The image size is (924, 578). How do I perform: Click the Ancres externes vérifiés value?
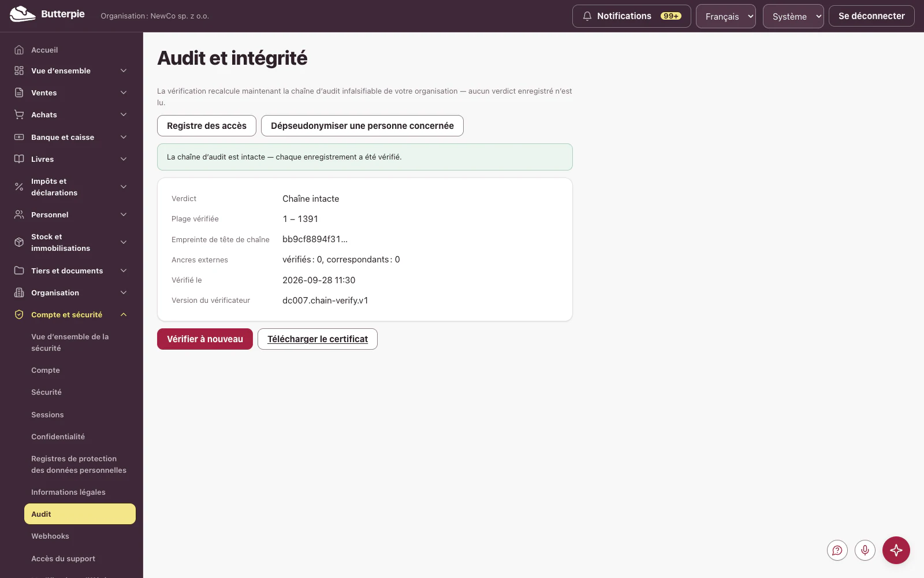click(x=341, y=260)
